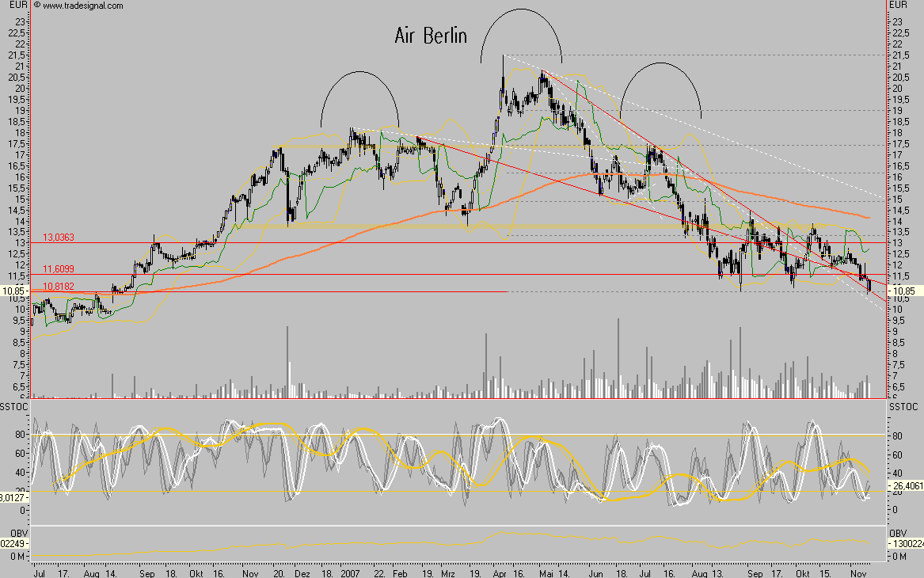
Task: Select the 26,4061 stochastic value marker
Action: [x=907, y=484]
